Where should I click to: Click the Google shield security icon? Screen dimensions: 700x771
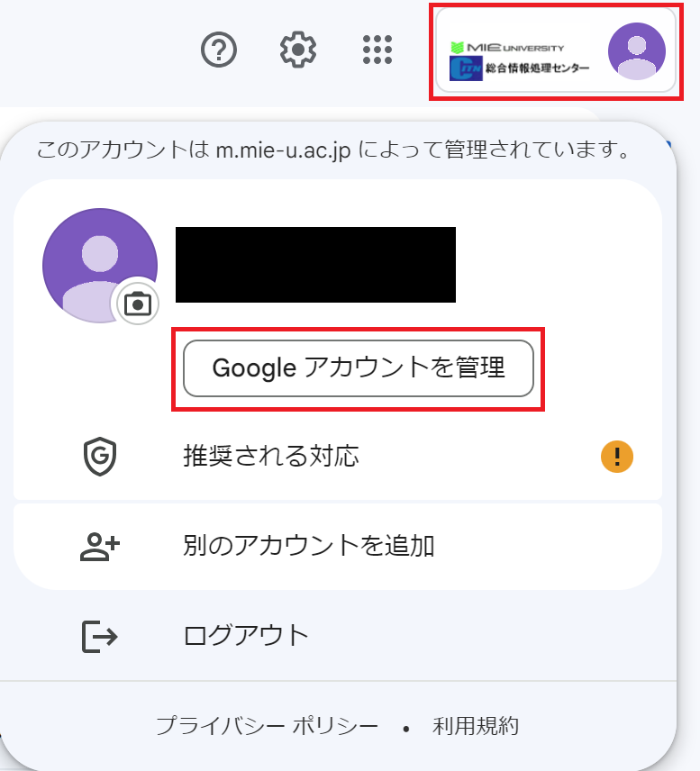click(x=100, y=457)
